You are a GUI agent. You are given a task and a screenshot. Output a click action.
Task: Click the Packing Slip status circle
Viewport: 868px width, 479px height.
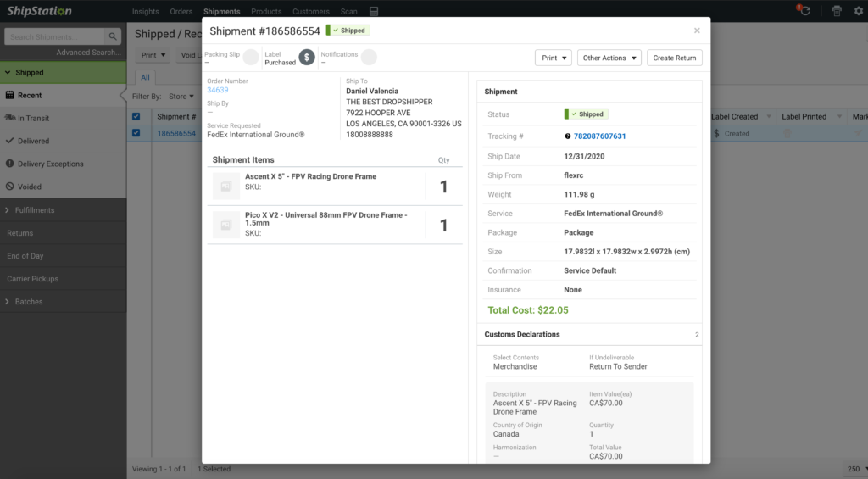pos(251,57)
